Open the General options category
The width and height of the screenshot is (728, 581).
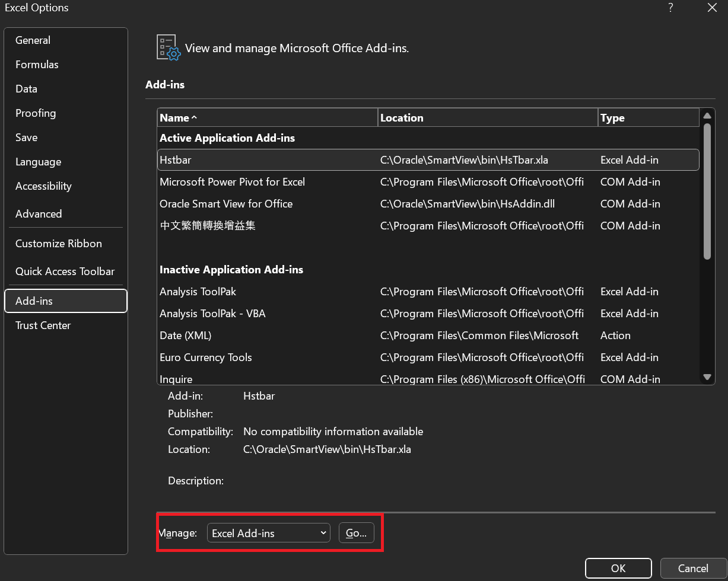[65, 40]
